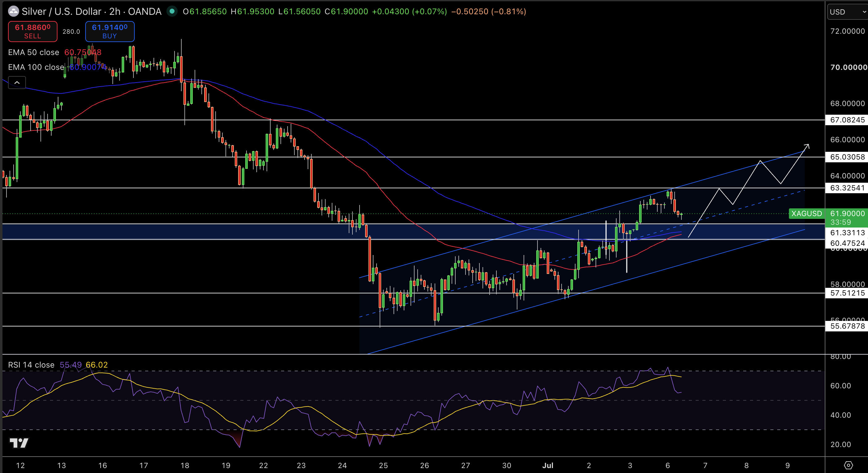Click the Jul date on time axis
The width and height of the screenshot is (868, 473).
(548, 465)
